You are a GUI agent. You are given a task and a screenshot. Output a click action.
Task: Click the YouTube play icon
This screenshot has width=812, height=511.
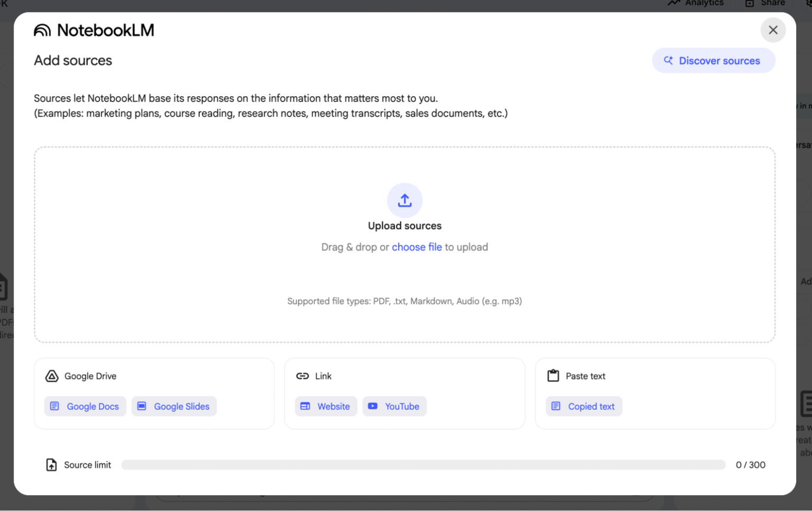tap(373, 406)
